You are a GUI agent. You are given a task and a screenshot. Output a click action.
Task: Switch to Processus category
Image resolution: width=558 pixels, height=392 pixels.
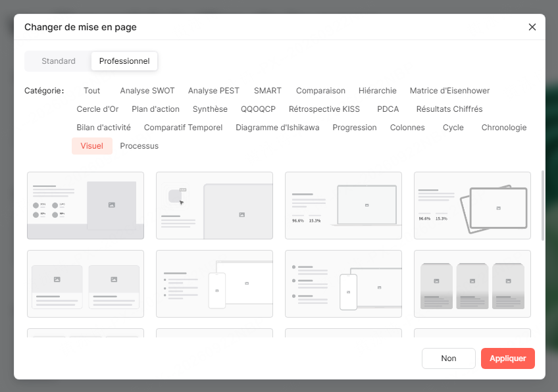coord(139,146)
